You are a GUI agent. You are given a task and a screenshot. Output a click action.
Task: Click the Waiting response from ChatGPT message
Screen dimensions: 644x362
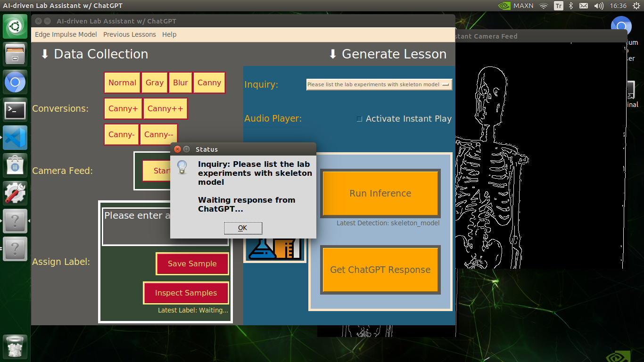tap(247, 205)
